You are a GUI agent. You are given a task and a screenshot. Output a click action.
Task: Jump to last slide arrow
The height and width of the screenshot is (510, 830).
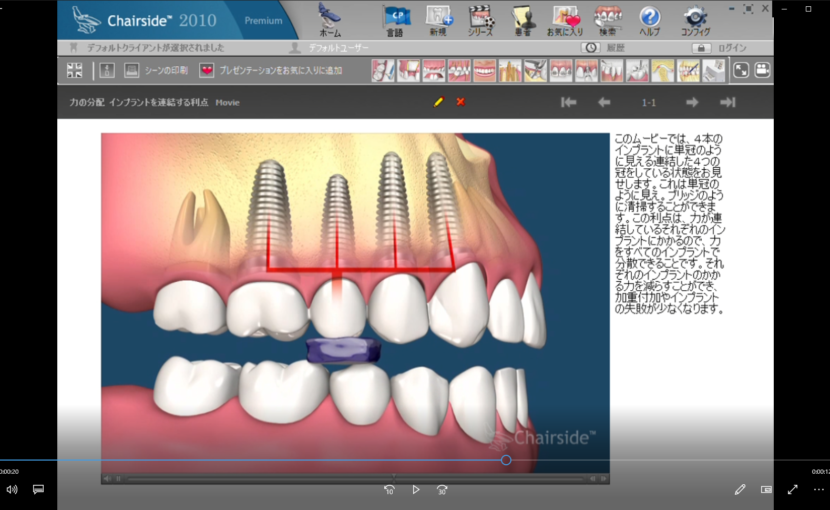(728, 102)
